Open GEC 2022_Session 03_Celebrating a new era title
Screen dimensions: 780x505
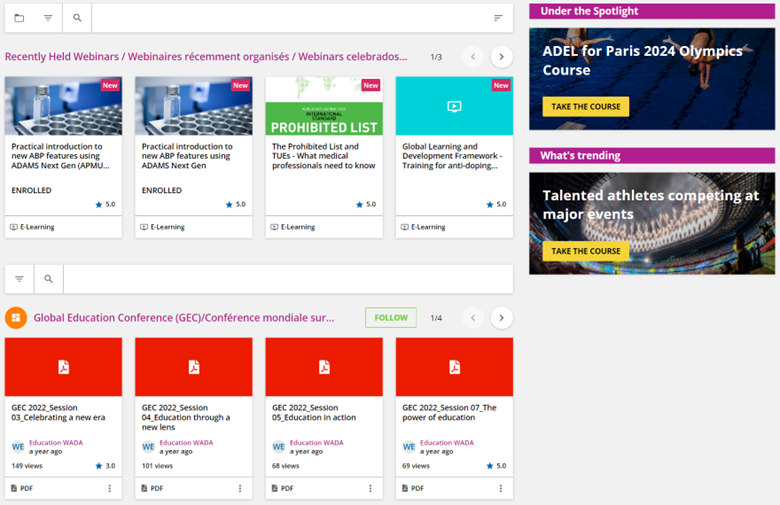pyautogui.click(x=58, y=412)
